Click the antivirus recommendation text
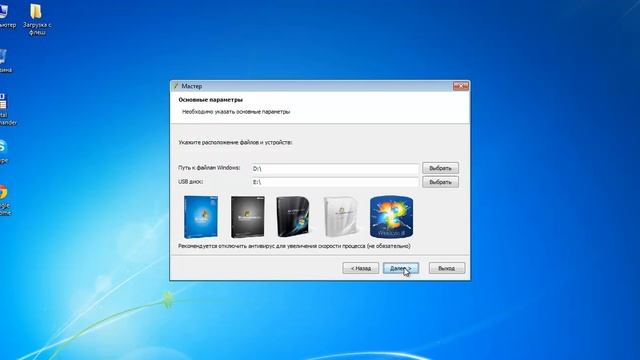Image resolution: width=640 pixels, height=360 pixels. [294, 246]
